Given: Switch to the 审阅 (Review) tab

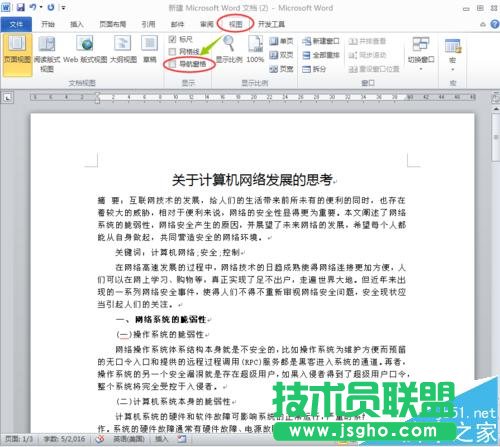Looking at the screenshot, I should [206, 24].
